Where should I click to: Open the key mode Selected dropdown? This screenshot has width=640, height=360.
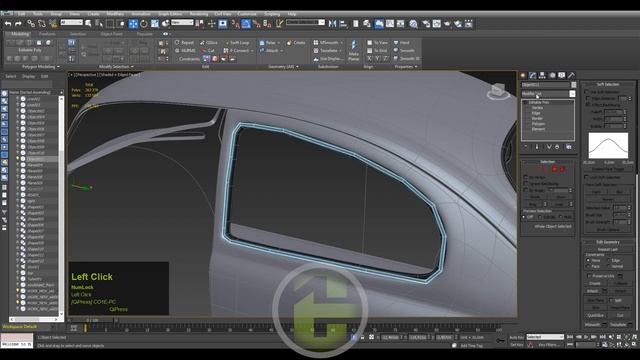[545, 337]
